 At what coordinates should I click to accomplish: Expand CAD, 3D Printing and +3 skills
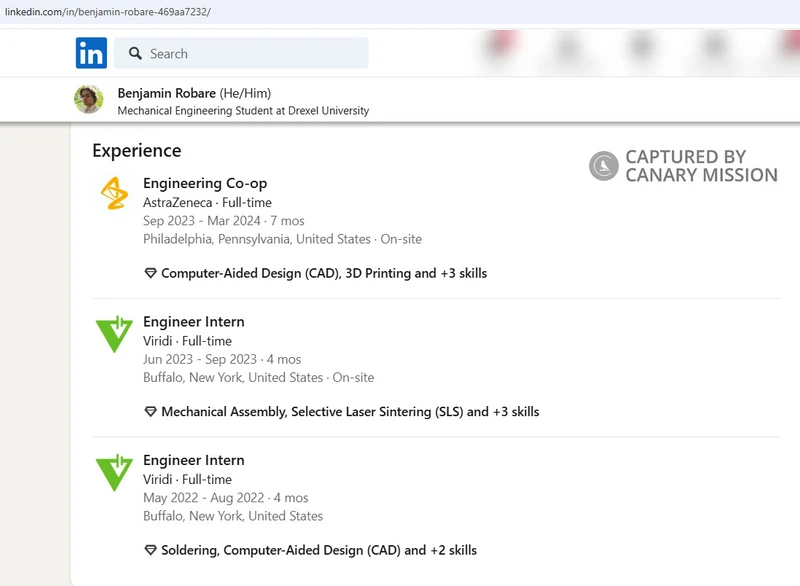324,273
